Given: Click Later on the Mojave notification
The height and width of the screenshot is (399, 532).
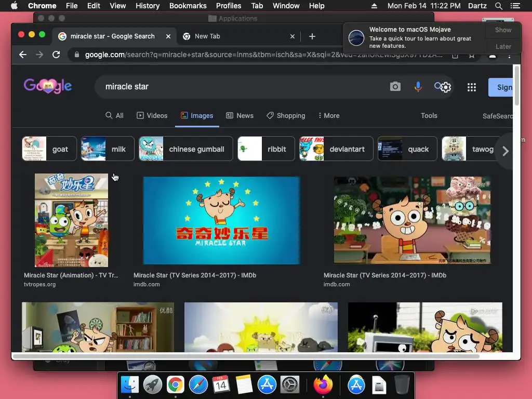Looking at the screenshot, I should [503, 46].
